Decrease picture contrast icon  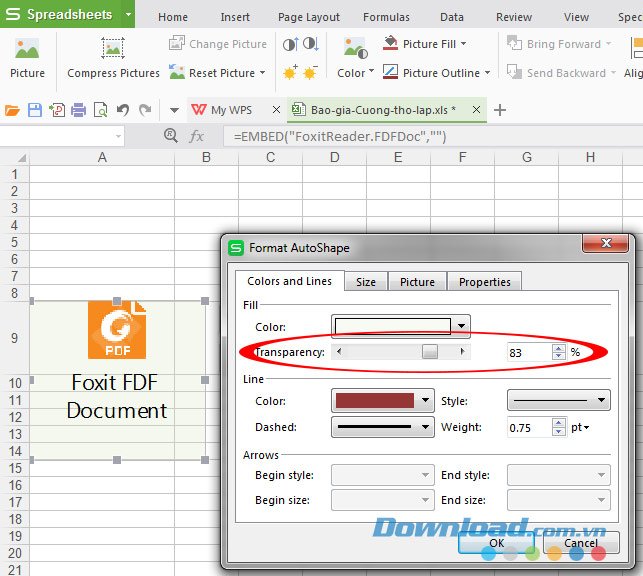311,44
